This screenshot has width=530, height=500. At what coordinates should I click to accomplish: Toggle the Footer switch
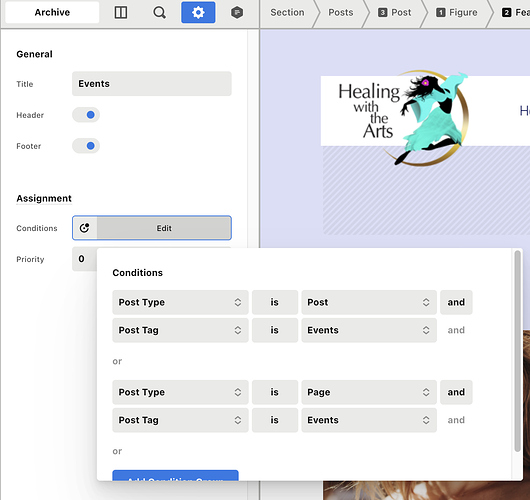point(86,146)
